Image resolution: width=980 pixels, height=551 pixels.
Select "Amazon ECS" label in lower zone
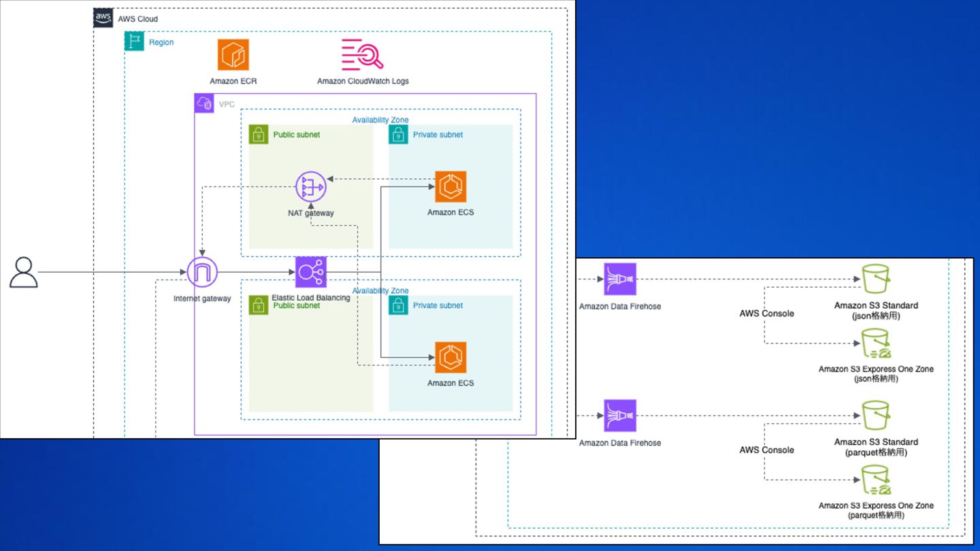click(x=451, y=383)
